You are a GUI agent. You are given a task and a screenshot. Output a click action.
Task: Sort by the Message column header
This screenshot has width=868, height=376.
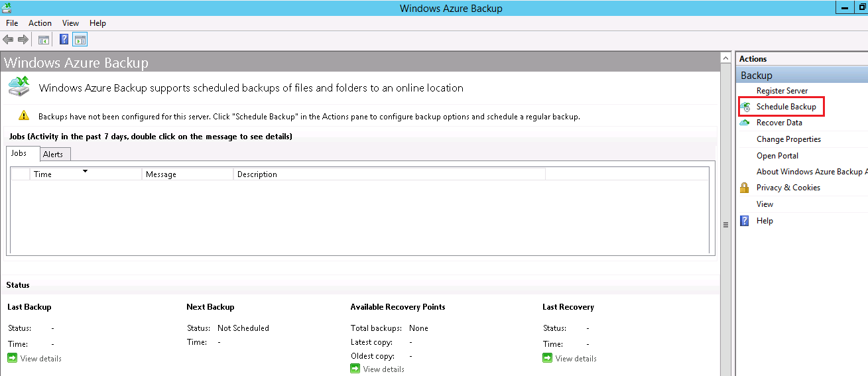[188, 174]
